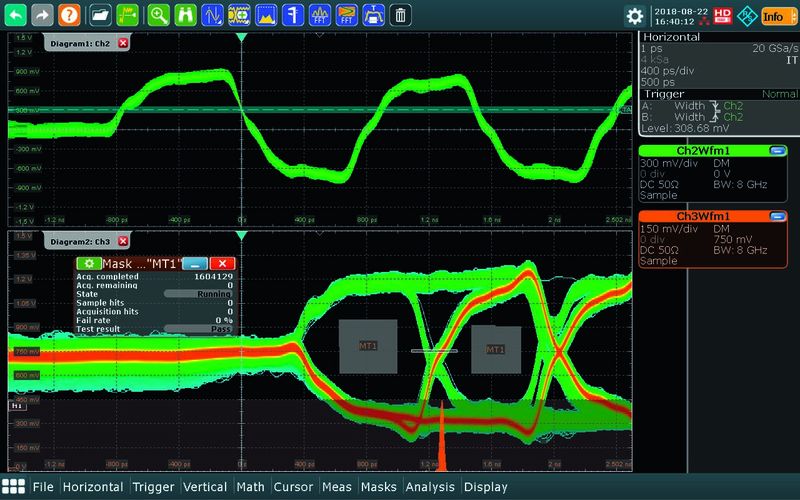Open the Analysis menu
This screenshot has height=500, width=800.
point(430,487)
